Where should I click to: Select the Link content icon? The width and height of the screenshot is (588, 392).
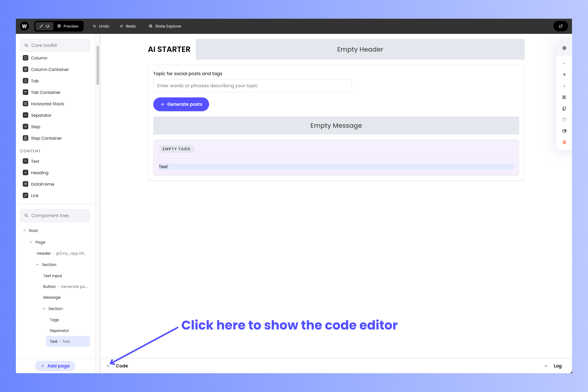(25, 195)
